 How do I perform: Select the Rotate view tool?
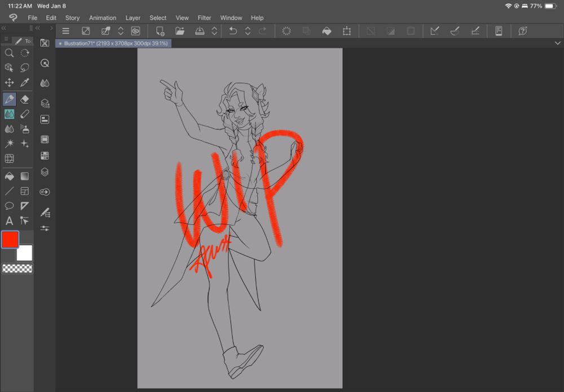tap(24, 53)
